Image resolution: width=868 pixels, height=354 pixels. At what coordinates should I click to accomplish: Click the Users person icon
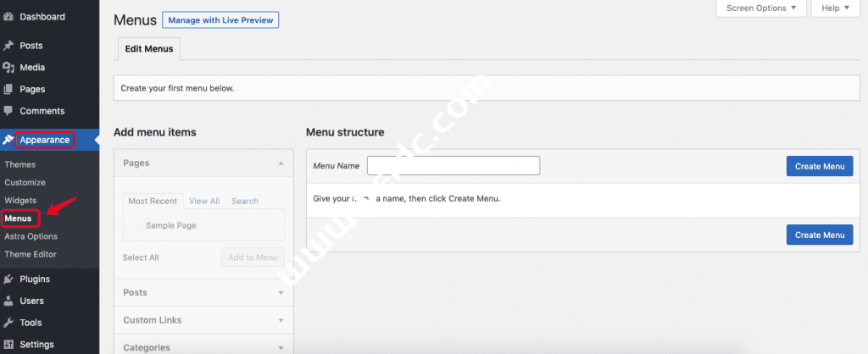click(8, 301)
